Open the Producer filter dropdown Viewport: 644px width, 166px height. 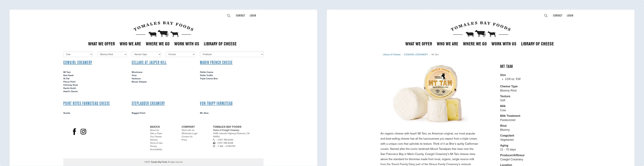pos(231,54)
